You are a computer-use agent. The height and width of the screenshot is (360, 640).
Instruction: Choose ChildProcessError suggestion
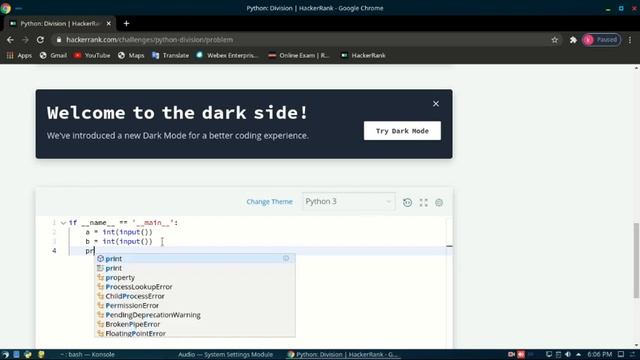[x=195, y=296]
